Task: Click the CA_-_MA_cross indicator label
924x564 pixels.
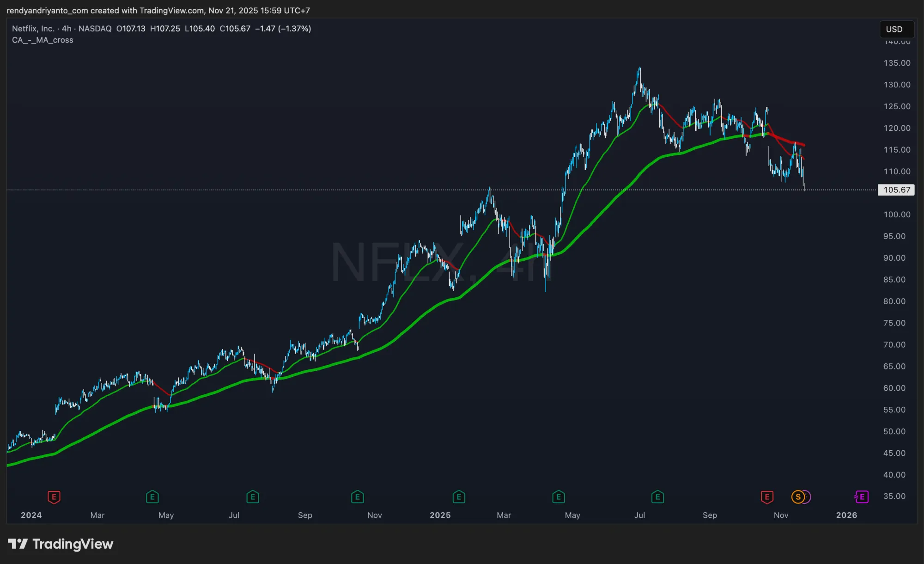Action: (43, 40)
